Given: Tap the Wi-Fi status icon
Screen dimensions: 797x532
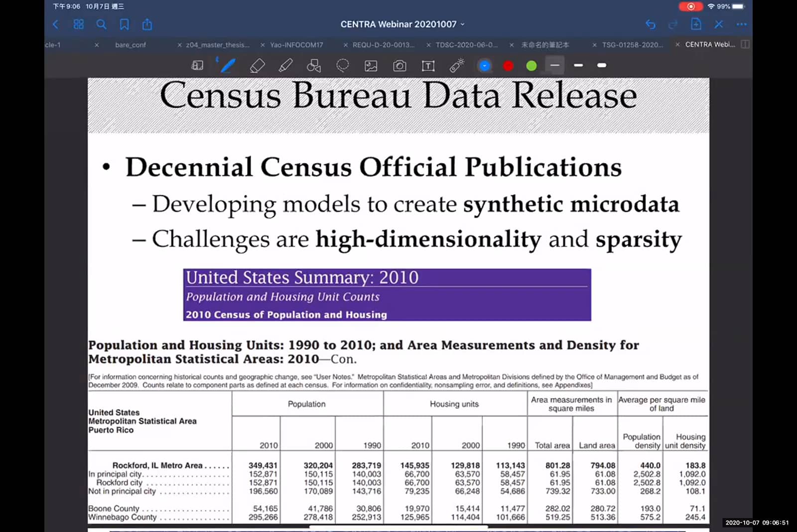Looking at the screenshot, I should (x=711, y=6).
